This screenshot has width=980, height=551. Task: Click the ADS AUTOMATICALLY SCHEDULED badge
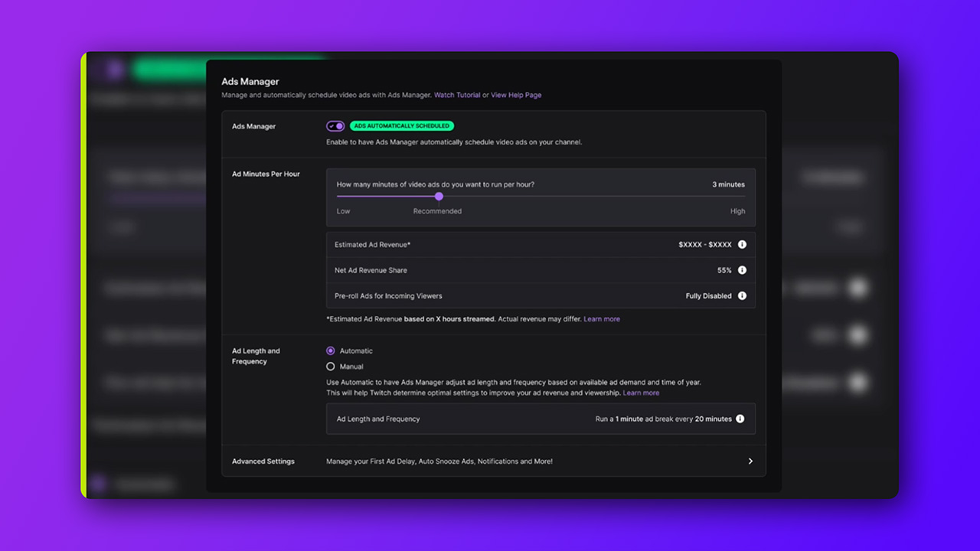click(402, 126)
